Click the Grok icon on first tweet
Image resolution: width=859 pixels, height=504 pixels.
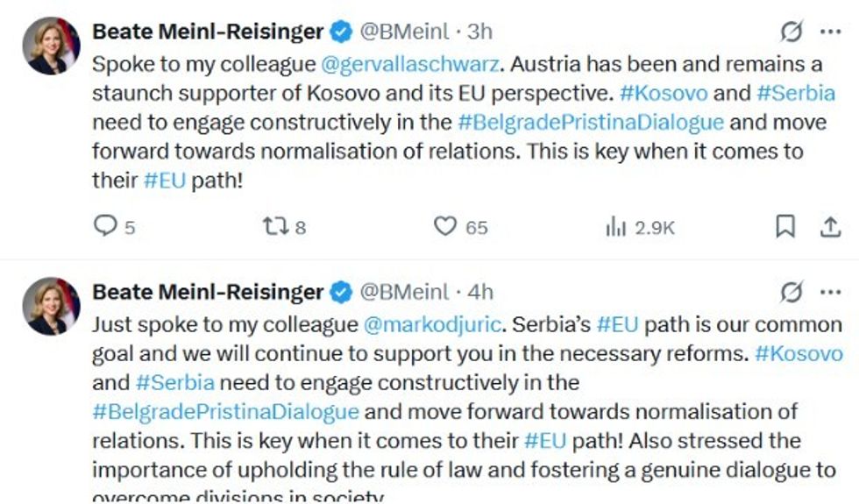pos(792,32)
